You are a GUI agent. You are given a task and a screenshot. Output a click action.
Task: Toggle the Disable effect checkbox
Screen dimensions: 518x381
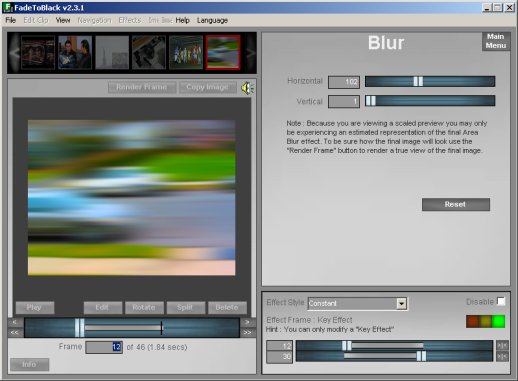501,301
